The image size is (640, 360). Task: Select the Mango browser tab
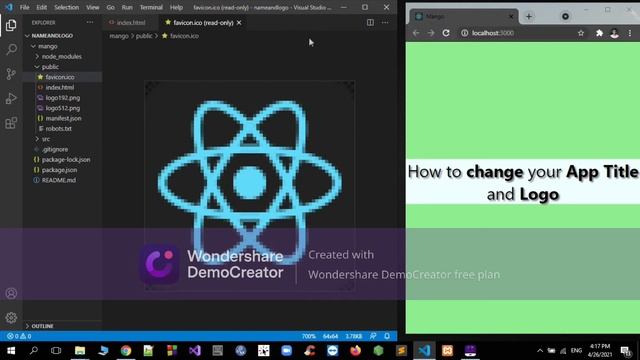[x=463, y=16]
